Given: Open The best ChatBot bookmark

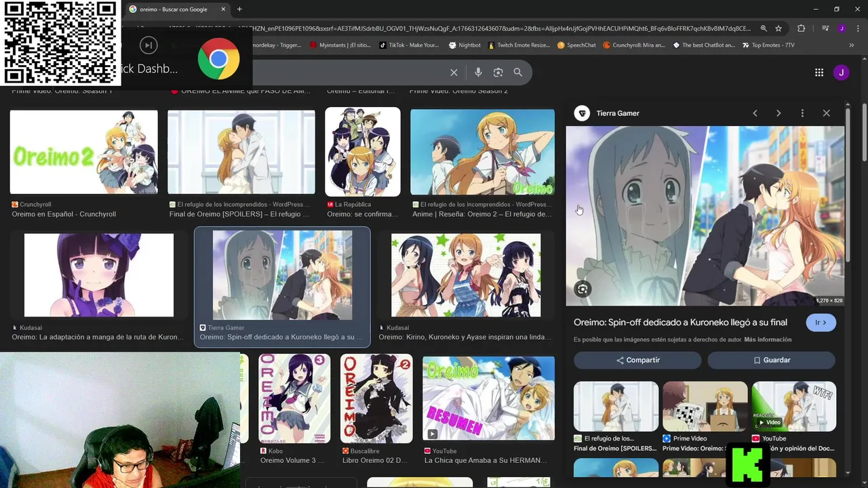Looking at the screenshot, I should point(703,45).
